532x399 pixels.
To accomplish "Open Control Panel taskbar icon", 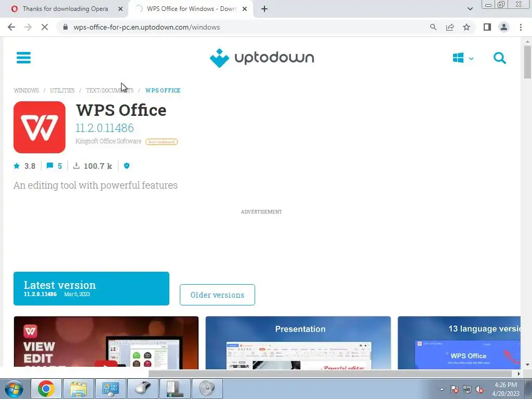I will tap(111, 389).
